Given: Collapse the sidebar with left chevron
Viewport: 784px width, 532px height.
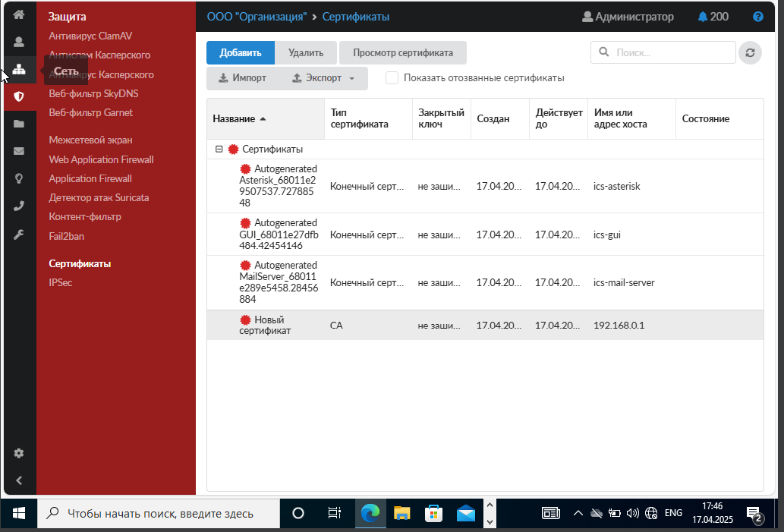Looking at the screenshot, I should point(19,480).
